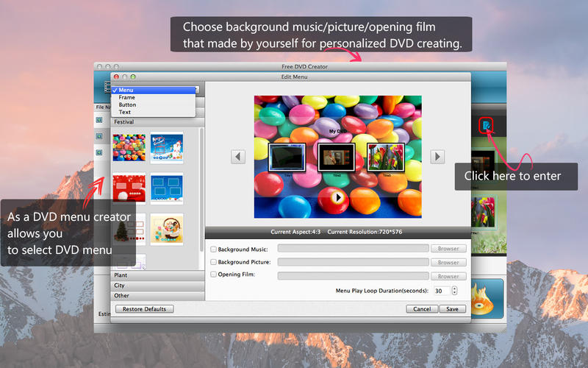Click the Restore Defaults button
The image size is (588, 368).
click(x=144, y=308)
